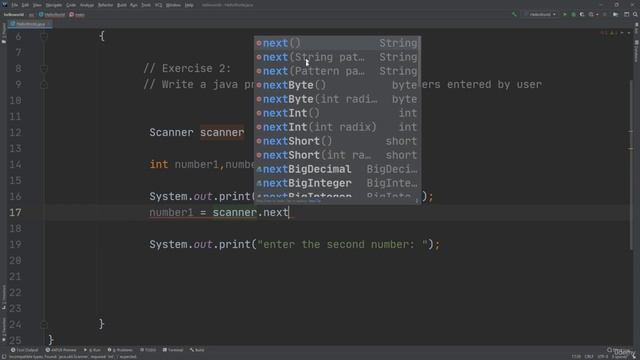Open the View menu

pyautogui.click(x=37, y=5)
